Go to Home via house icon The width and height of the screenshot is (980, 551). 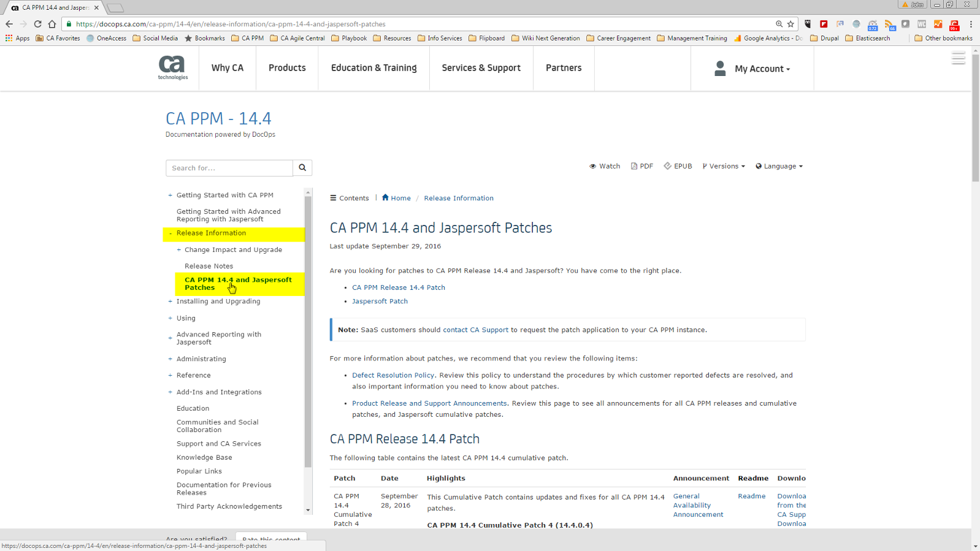point(385,197)
